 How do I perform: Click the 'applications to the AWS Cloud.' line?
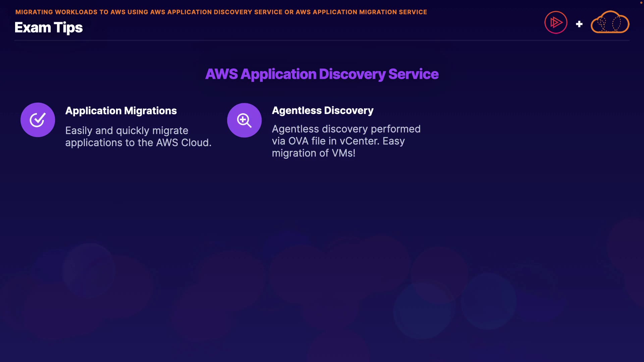click(138, 142)
